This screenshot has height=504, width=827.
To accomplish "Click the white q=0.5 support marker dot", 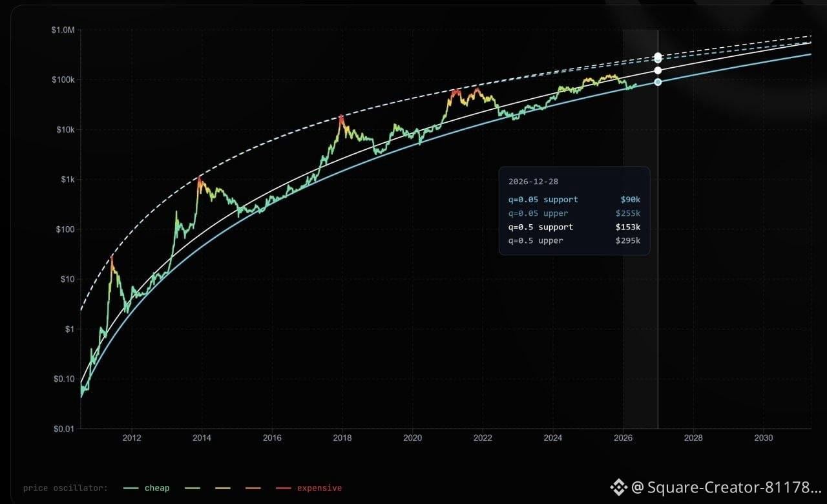I will pyautogui.click(x=658, y=70).
